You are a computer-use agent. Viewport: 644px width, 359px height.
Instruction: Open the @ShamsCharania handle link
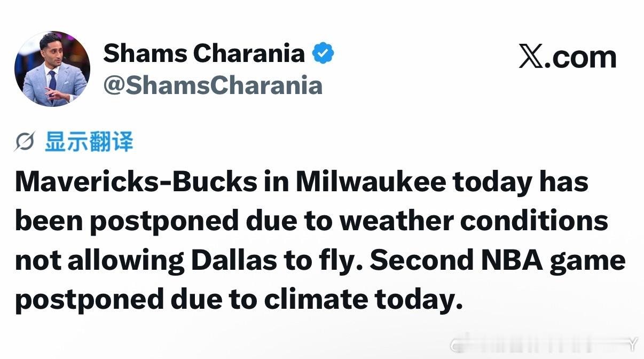(x=213, y=85)
